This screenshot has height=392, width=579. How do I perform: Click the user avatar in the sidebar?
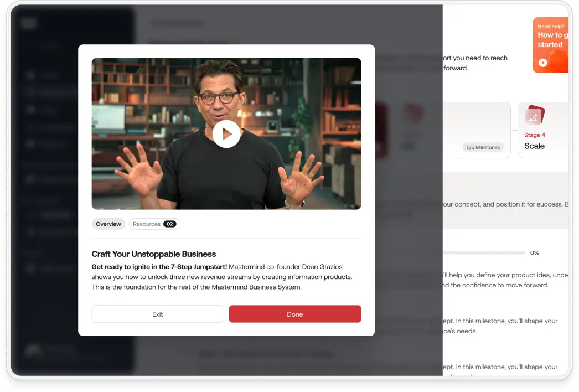pos(34,353)
